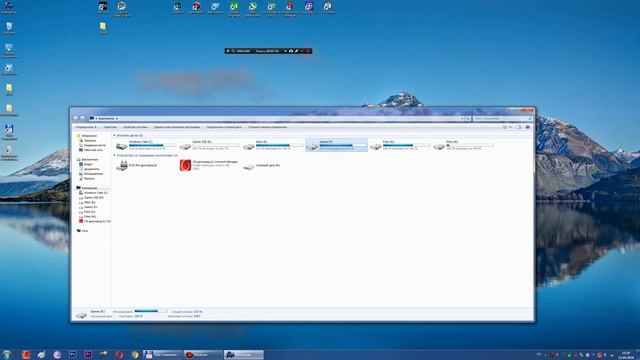This screenshot has width=640, height=360.
Task: Collapse the Жесткие диски (6) group
Action: click(x=114, y=135)
